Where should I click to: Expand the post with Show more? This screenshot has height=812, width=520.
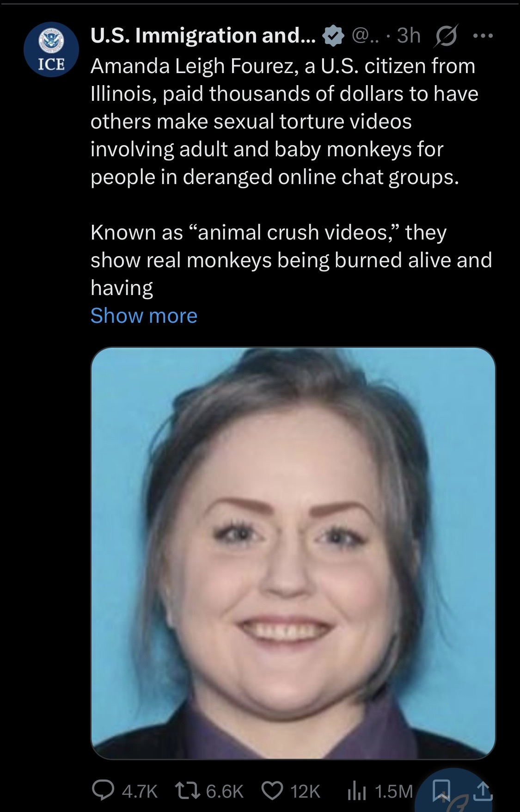click(144, 316)
